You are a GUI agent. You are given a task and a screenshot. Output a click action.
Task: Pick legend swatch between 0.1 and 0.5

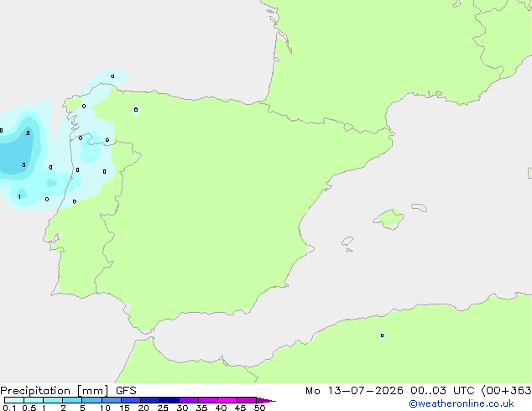(14, 400)
